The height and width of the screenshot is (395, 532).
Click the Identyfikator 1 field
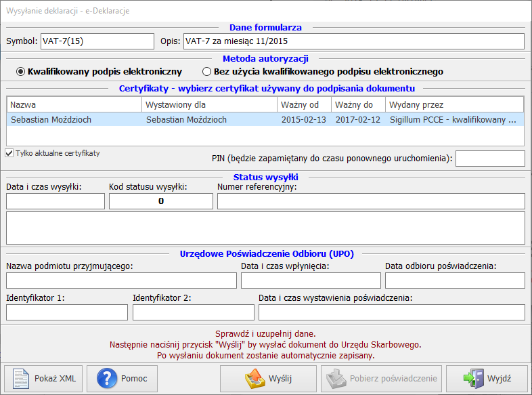pos(67,312)
